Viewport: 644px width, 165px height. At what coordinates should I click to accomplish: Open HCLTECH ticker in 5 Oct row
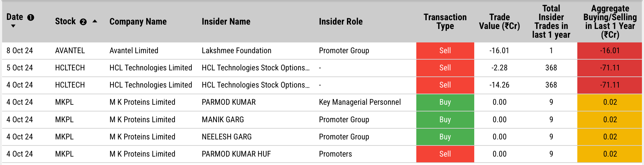tap(70, 68)
